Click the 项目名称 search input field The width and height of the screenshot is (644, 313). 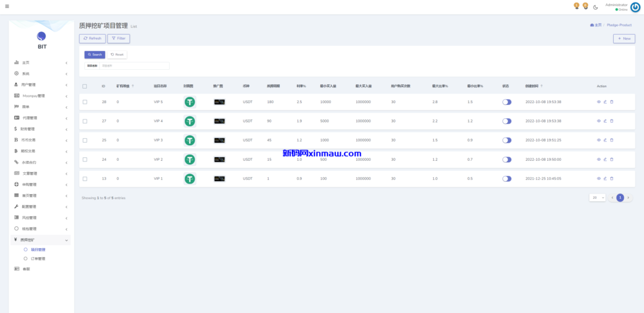click(x=134, y=65)
